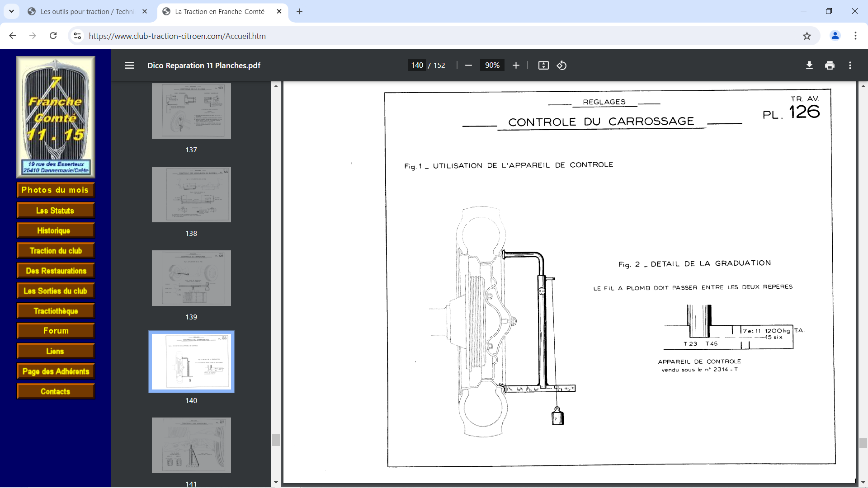Toggle the PDF sidebar menu icon
The width and height of the screenshot is (868, 488).
tap(129, 66)
